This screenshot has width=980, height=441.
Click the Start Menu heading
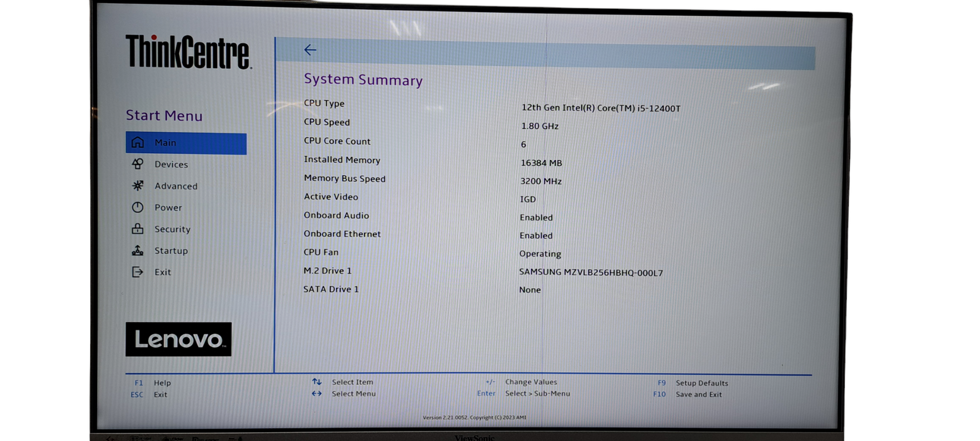164,115
